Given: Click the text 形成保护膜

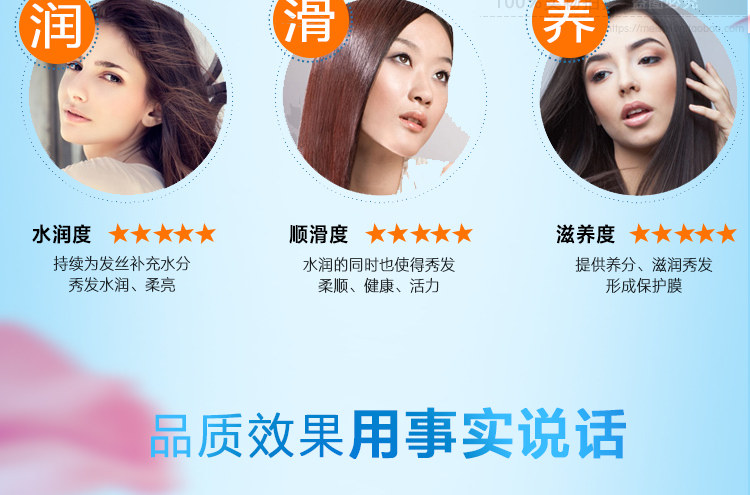Looking at the screenshot, I should (x=644, y=286).
